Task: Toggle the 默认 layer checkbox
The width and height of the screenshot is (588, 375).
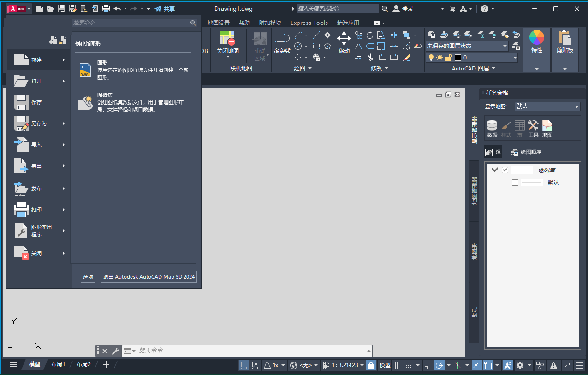Action: tap(515, 182)
